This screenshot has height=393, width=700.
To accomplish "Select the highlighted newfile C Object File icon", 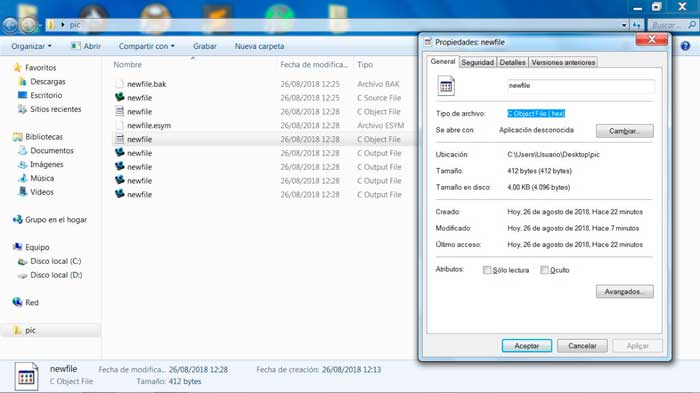I will 120,139.
